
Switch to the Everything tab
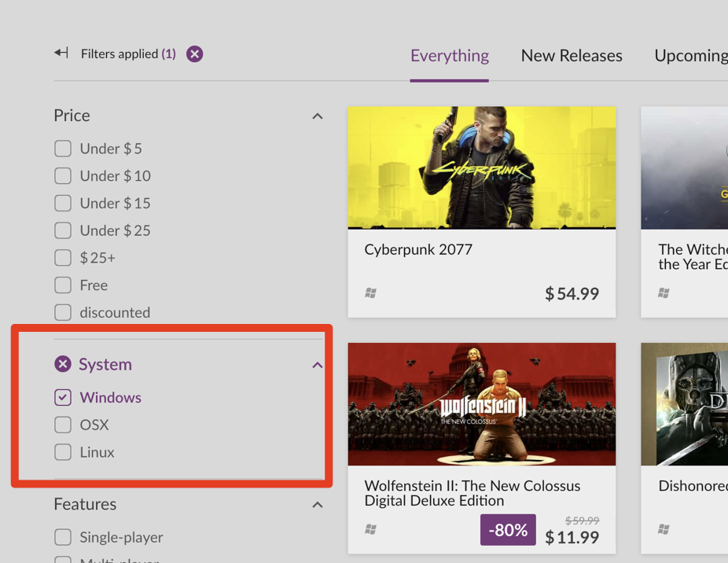(x=450, y=56)
